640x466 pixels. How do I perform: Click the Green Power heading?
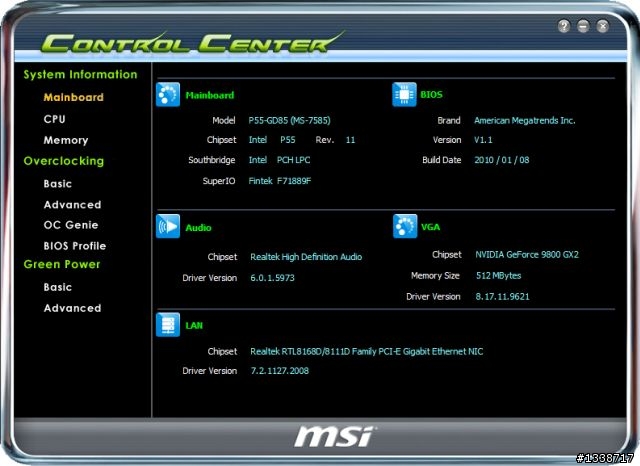coord(62,264)
